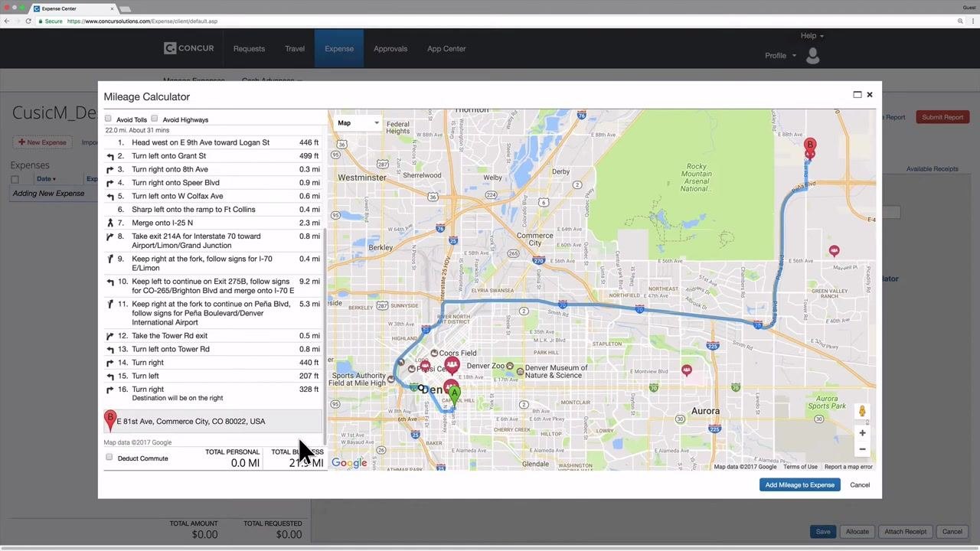The image size is (980, 551).
Task: Click Add Mileage to Expense
Action: (799, 485)
